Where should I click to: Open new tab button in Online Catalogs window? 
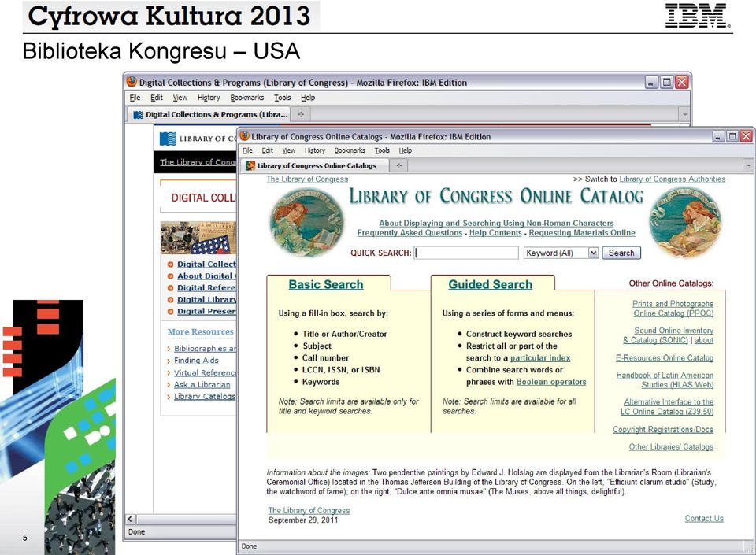pos(398,166)
